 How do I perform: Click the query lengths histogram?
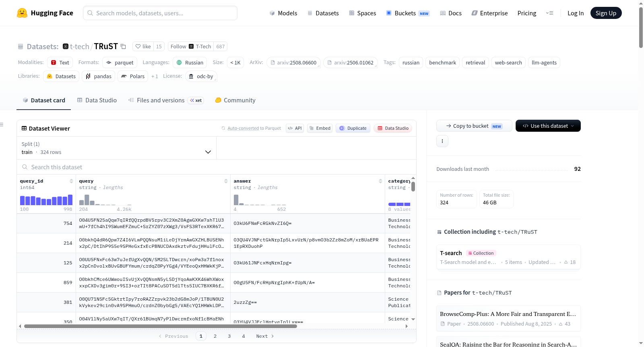click(x=105, y=200)
